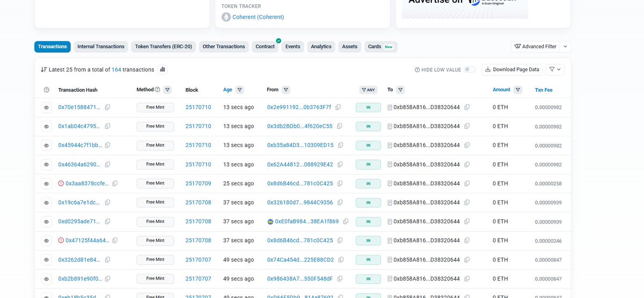Image resolution: width=644 pixels, height=298 pixels.
Task: Click Txn Fee column header
Action: (x=544, y=90)
